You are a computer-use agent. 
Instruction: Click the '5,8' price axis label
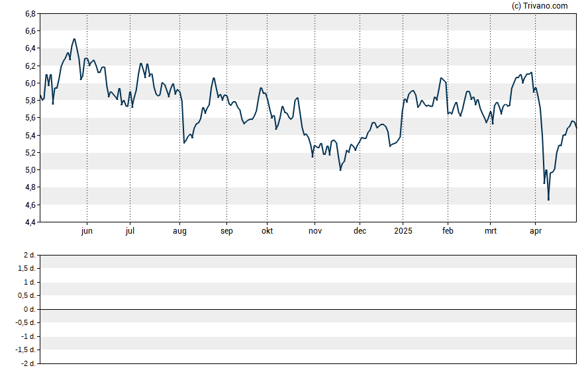30,101
